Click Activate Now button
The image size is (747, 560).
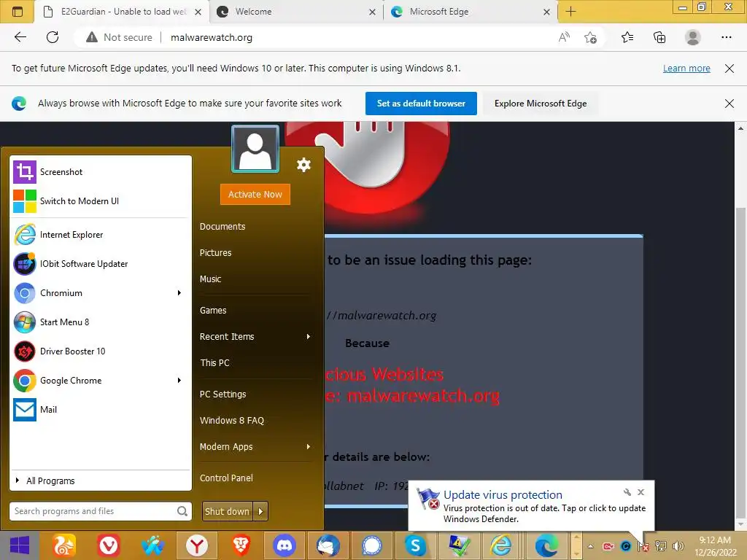tap(255, 194)
